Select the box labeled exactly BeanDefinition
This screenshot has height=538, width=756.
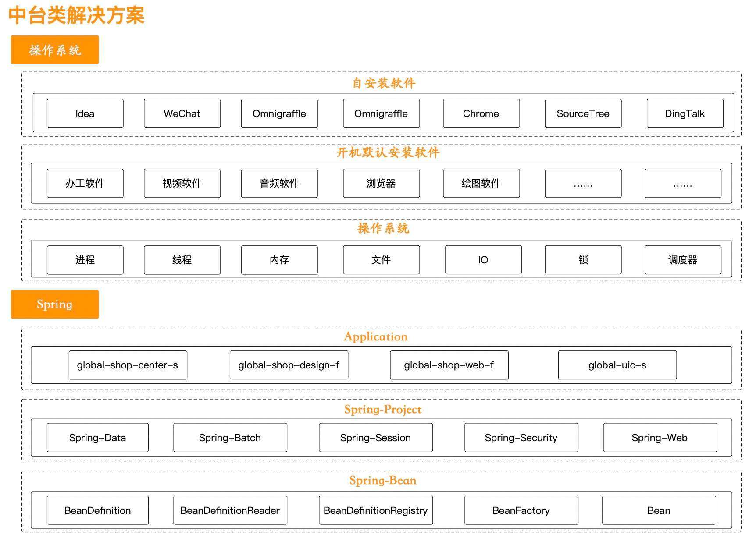click(98, 510)
